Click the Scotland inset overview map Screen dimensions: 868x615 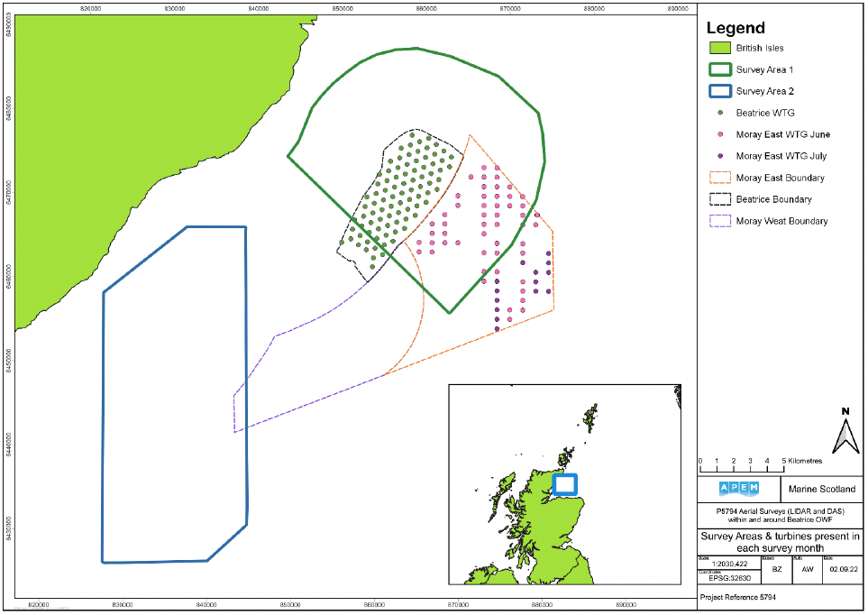click(x=564, y=484)
